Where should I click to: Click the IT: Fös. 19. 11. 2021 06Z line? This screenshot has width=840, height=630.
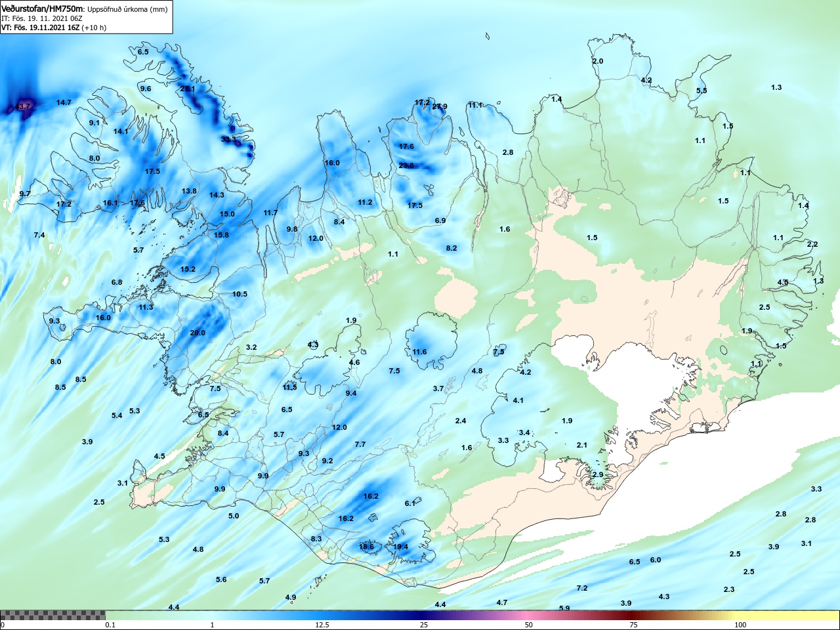pos(42,18)
